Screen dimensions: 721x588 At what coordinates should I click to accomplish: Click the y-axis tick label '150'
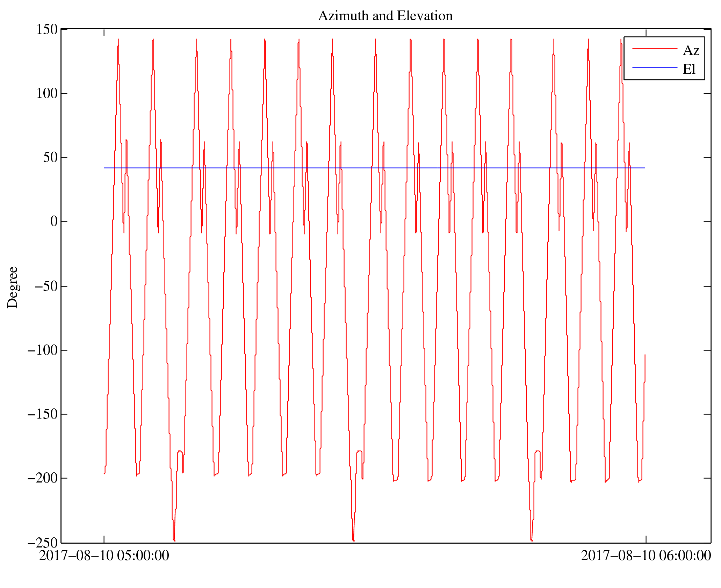tap(47, 29)
